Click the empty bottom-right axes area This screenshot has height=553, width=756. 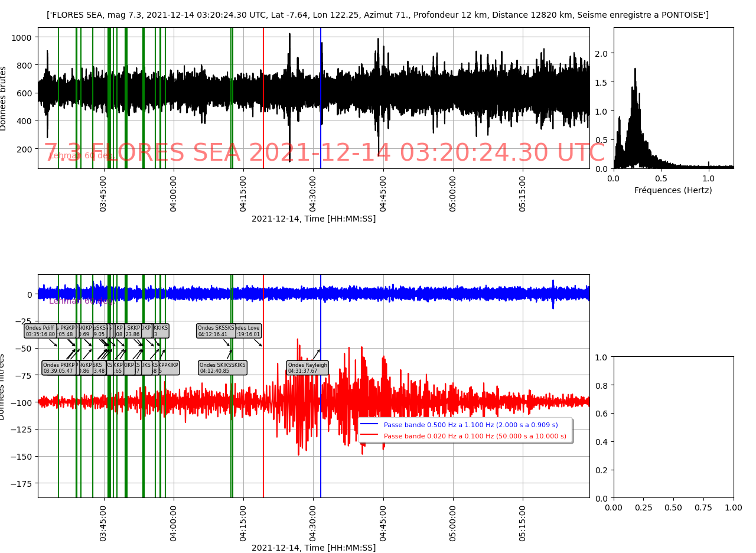coord(673,427)
